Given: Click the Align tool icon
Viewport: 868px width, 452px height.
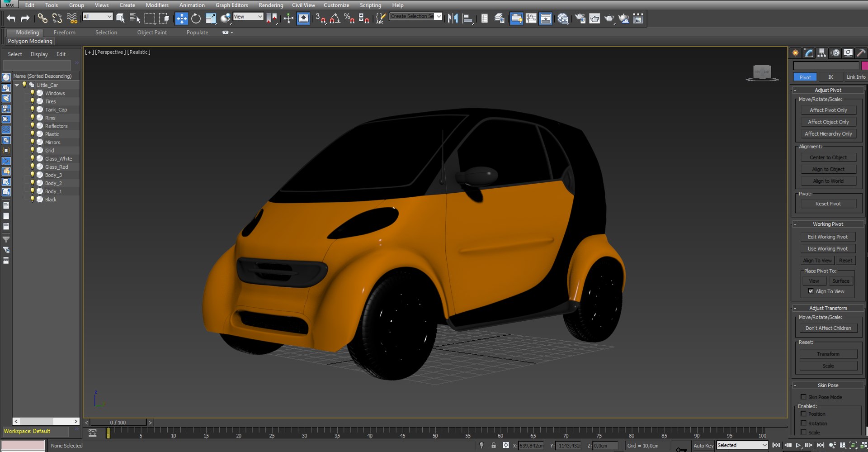Looking at the screenshot, I should tap(468, 18).
